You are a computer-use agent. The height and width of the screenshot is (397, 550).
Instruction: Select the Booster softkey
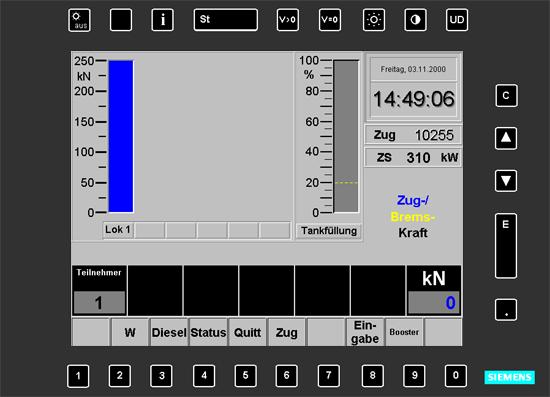point(404,332)
